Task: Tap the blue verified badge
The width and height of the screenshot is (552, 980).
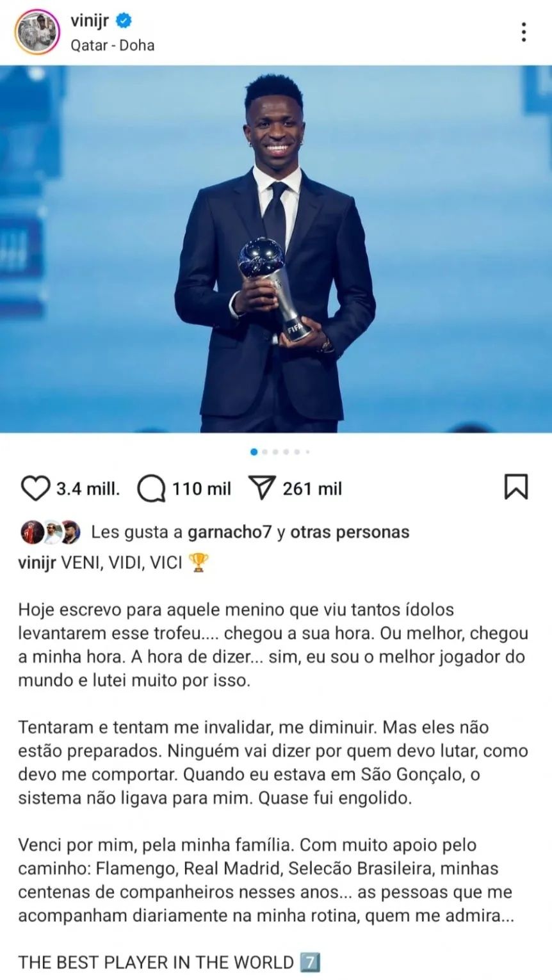Action: pos(124,21)
